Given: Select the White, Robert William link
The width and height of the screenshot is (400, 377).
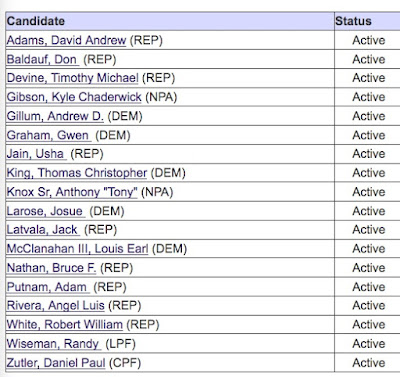Looking at the screenshot, I should pyautogui.click(x=65, y=324).
